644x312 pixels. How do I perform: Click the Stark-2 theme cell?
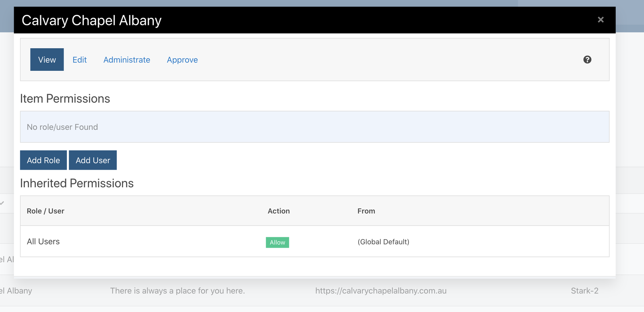coord(584,291)
